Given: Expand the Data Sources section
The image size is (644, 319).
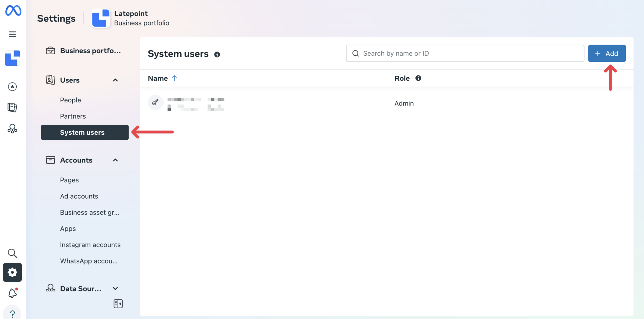Looking at the screenshot, I should 115,288.
